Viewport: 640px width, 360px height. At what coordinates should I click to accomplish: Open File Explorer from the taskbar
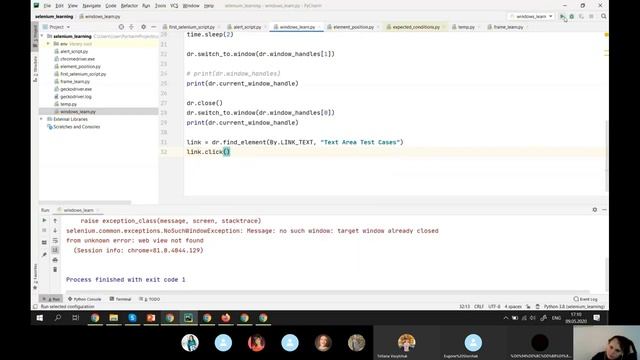(113, 318)
